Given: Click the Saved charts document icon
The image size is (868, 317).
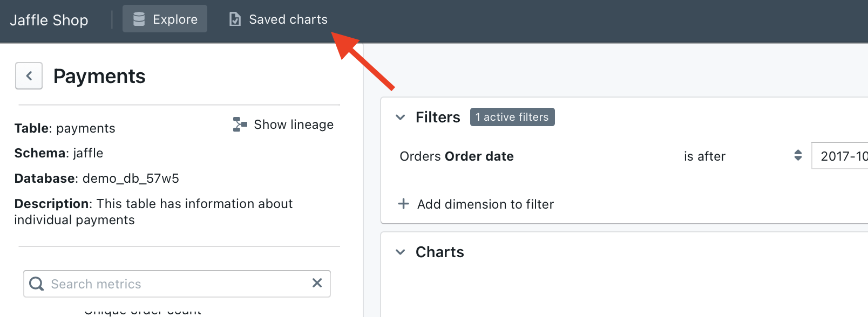Looking at the screenshot, I should (x=235, y=19).
